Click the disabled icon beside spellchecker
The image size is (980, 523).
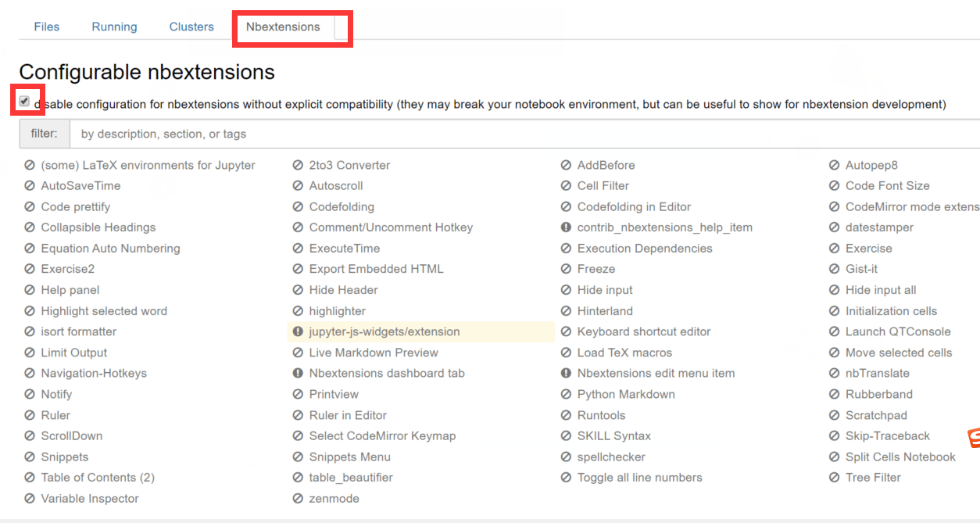tap(566, 457)
